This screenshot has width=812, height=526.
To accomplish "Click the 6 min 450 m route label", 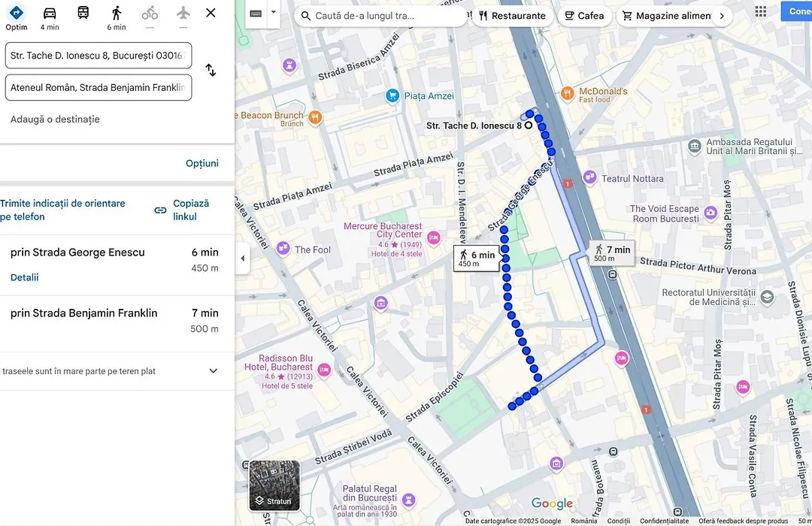I will tap(477, 258).
